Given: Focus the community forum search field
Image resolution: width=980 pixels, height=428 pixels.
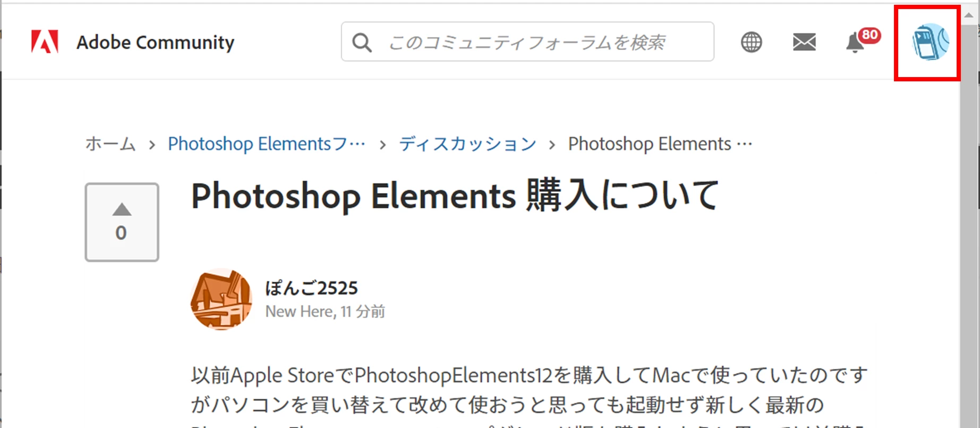Looking at the screenshot, I should [527, 41].
